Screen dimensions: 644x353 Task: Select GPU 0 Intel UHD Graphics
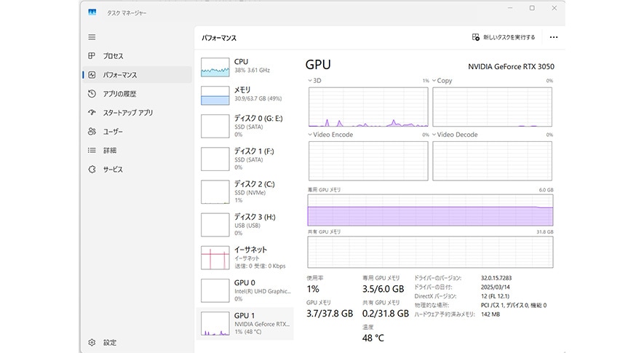point(245,290)
